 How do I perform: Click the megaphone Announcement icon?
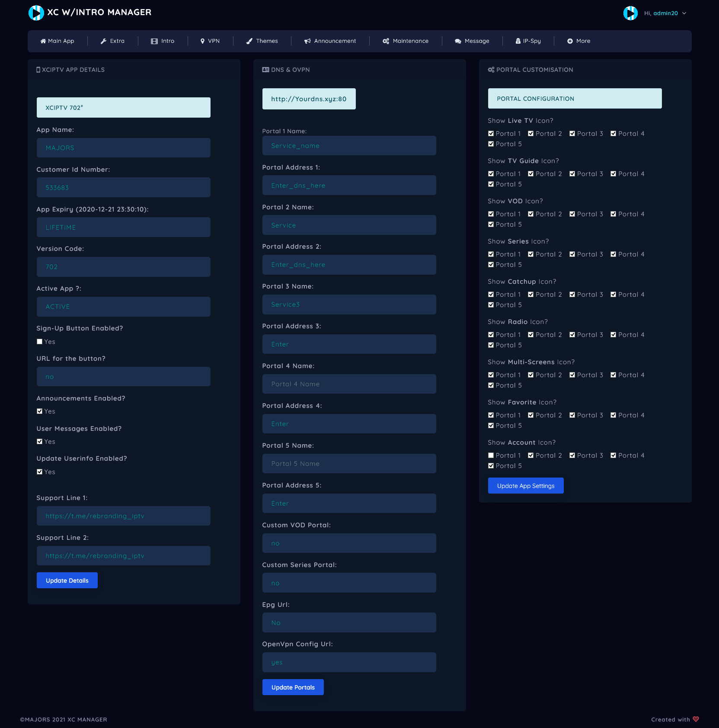point(307,41)
